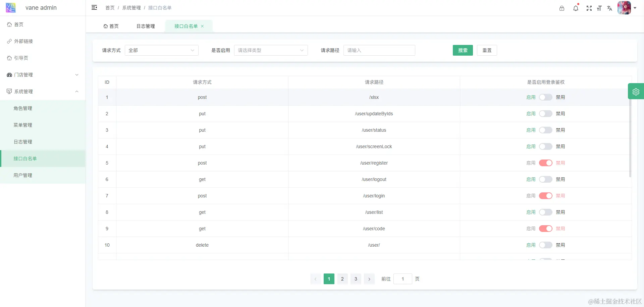Open 角色管理 submenu item
The image size is (644, 307).
point(43,108)
